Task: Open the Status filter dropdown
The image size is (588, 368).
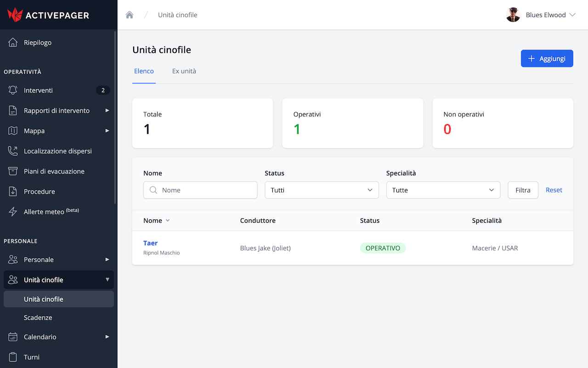Action: coord(322,190)
